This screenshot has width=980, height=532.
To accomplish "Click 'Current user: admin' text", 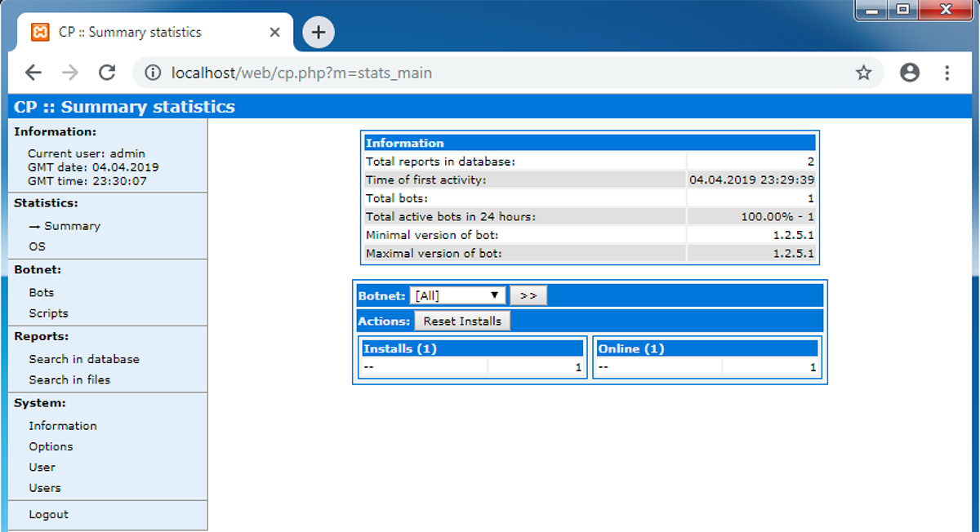I will 86,153.
